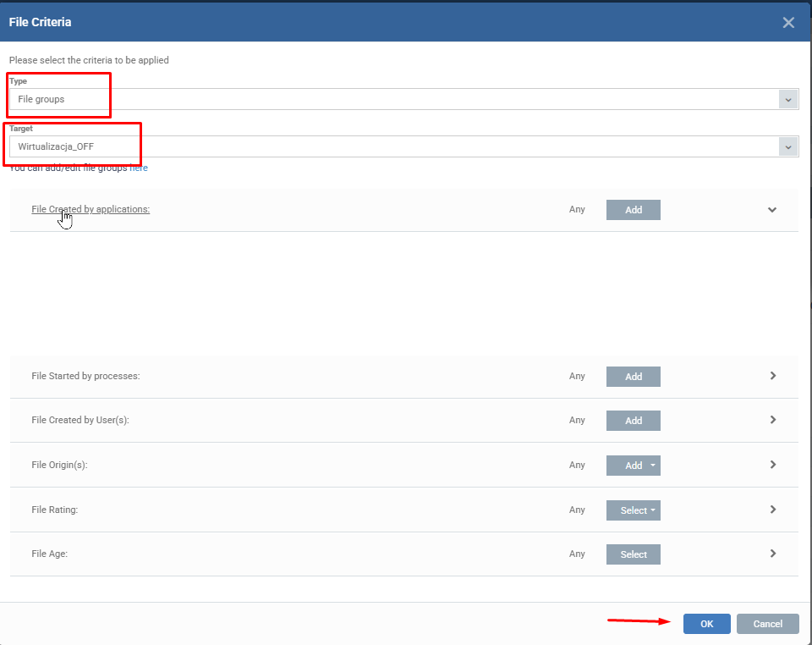Add a process under File Started by processes
Image resolution: width=812 pixels, height=645 pixels.
(x=633, y=377)
